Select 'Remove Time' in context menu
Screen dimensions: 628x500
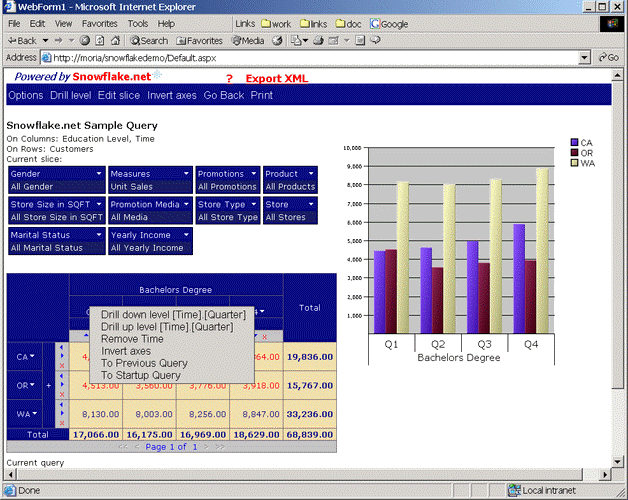click(132, 339)
